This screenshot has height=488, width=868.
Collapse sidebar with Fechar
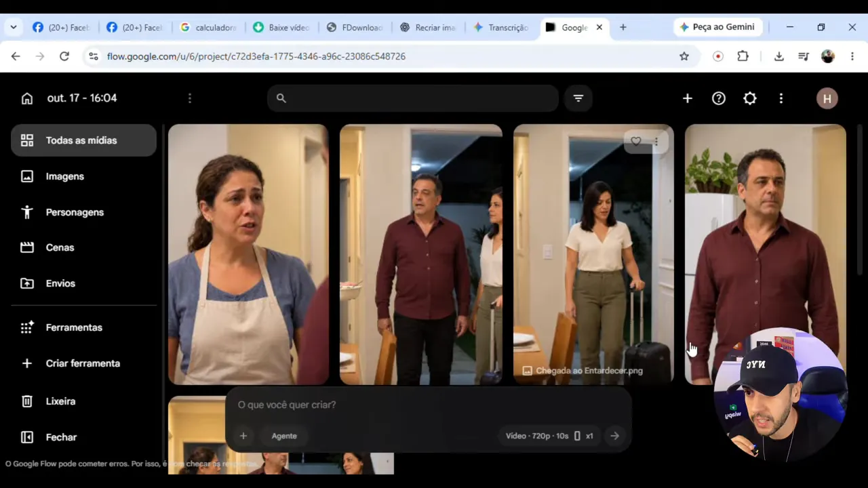pyautogui.click(x=84, y=437)
